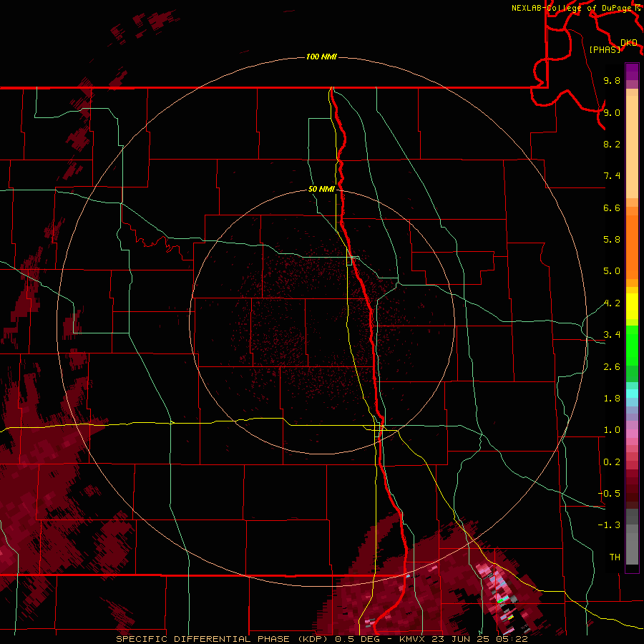Screen dimensions: 644x644
Task: Click the 7.4 scale value
Action: click(612, 176)
